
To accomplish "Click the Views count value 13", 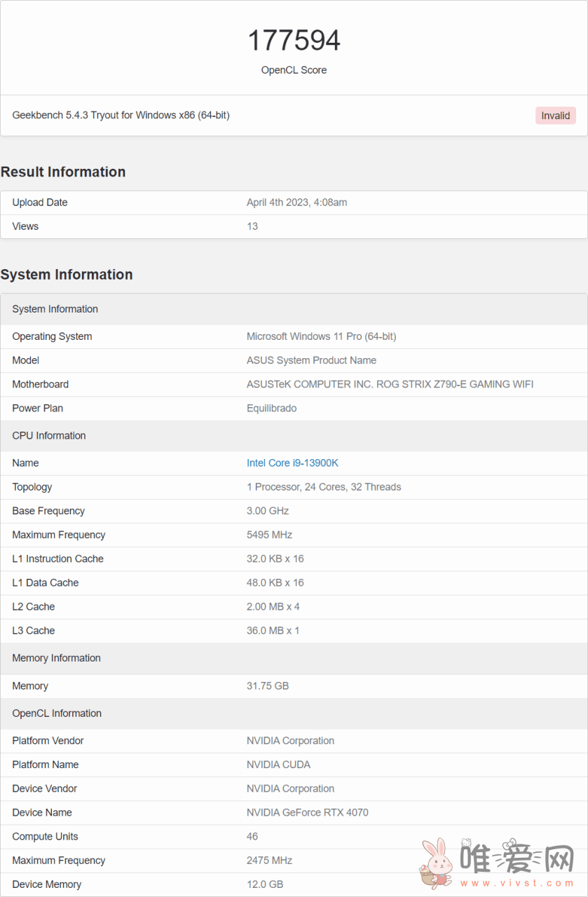I will 252,226.
